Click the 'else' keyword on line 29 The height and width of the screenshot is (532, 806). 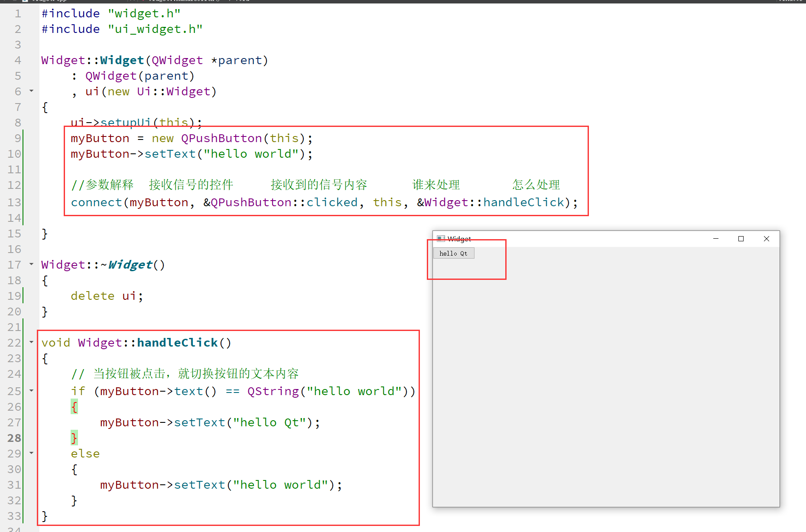[85, 454]
